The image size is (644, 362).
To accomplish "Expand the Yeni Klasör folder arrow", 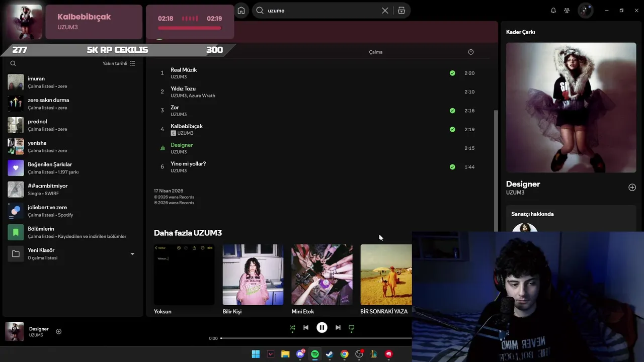I will pos(132,254).
